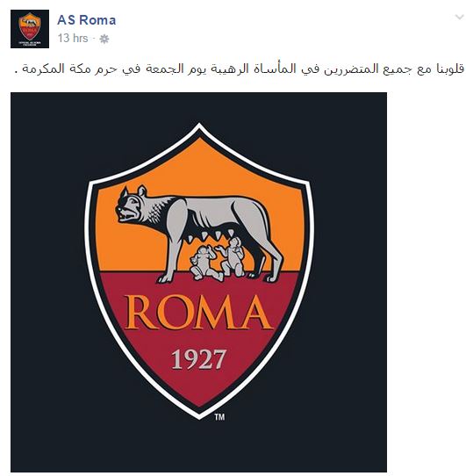Image resolution: width=466 pixels, height=476 pixels.
Task: Click the small crest inside profile avatar
Action: 30,26
